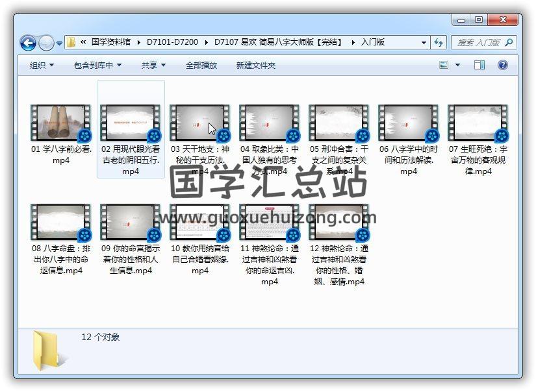Image resolution: width=536 pixels, height=392 pixels.
Task: Open the address bar history dropdown
Action: [x=424, y=43]
